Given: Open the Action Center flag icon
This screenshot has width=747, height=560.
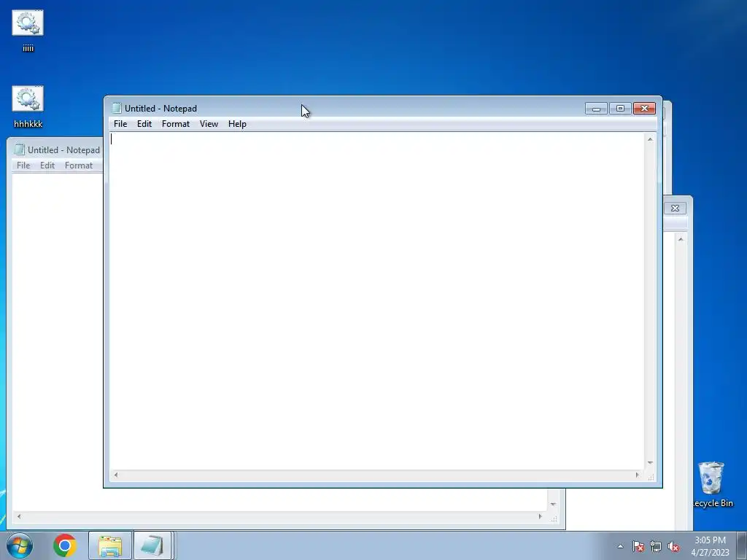Looking at the screenshot, I should point(638,546).
